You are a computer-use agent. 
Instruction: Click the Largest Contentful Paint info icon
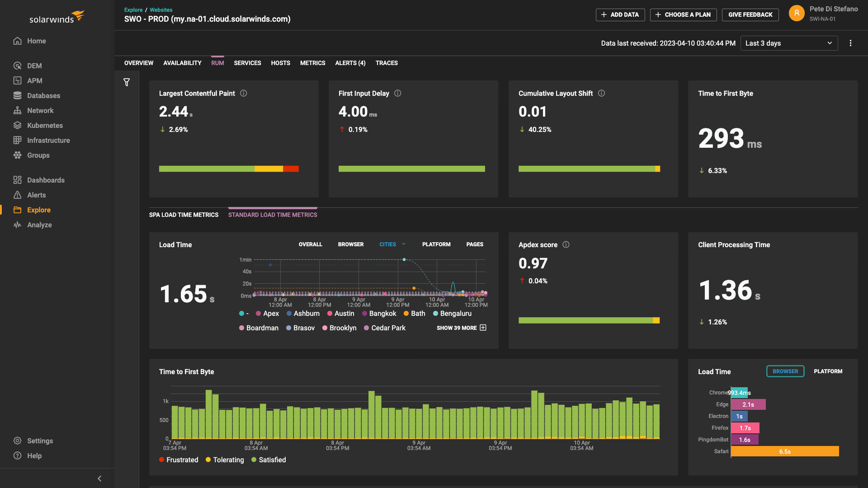coord(243,93)
